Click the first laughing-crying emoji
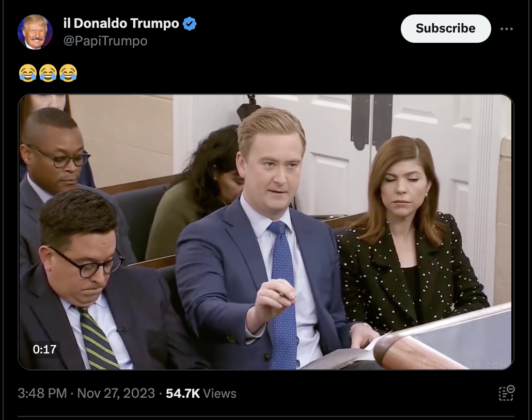Screen dimensions: 532x420 [28, 73]
